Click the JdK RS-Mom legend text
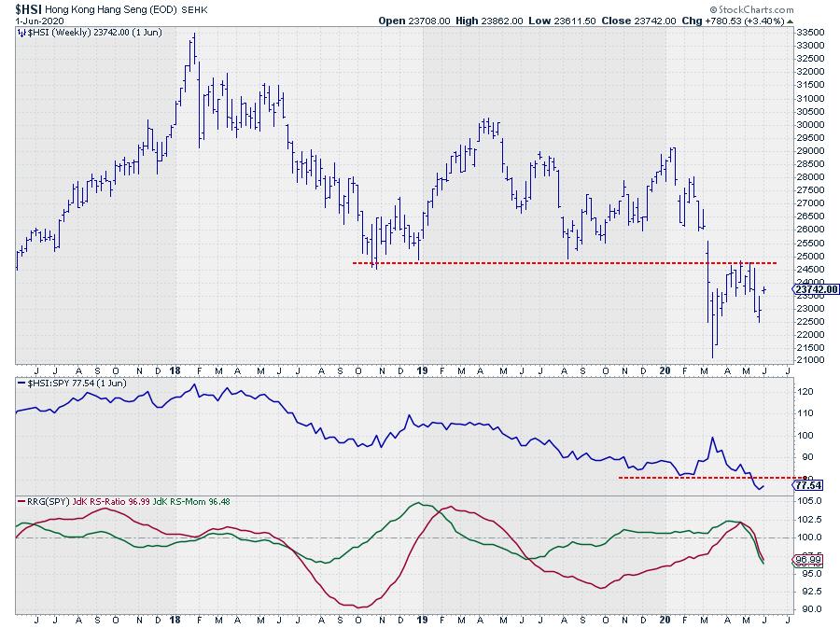Image resolution: width=840 pixels, height=628 pixels. coord(185,501)
